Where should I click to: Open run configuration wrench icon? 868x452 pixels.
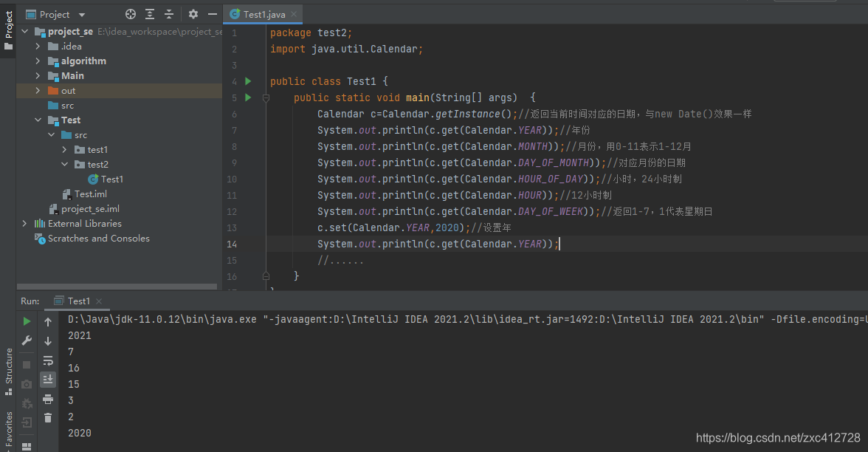(27, 340)
